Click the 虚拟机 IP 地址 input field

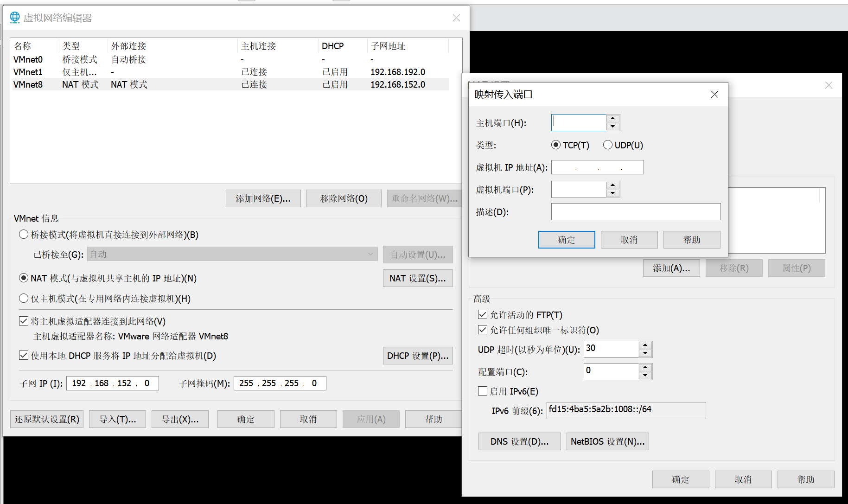point(597,167)
